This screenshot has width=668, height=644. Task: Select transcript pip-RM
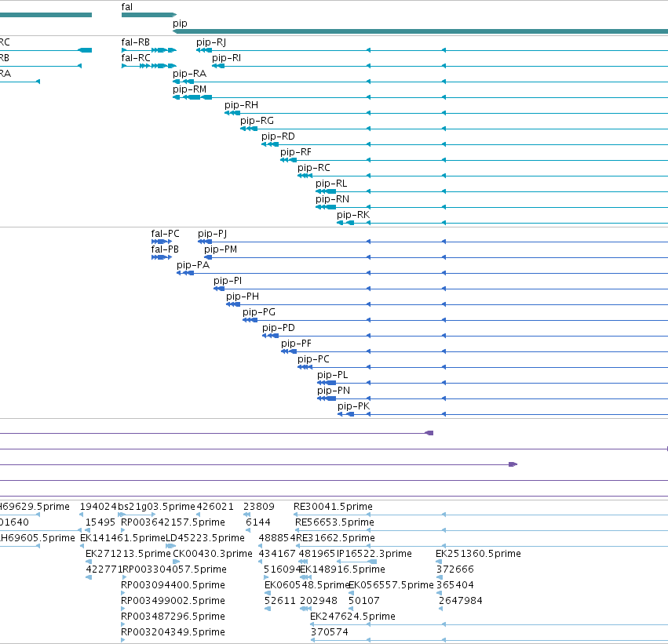pos(190,89)
